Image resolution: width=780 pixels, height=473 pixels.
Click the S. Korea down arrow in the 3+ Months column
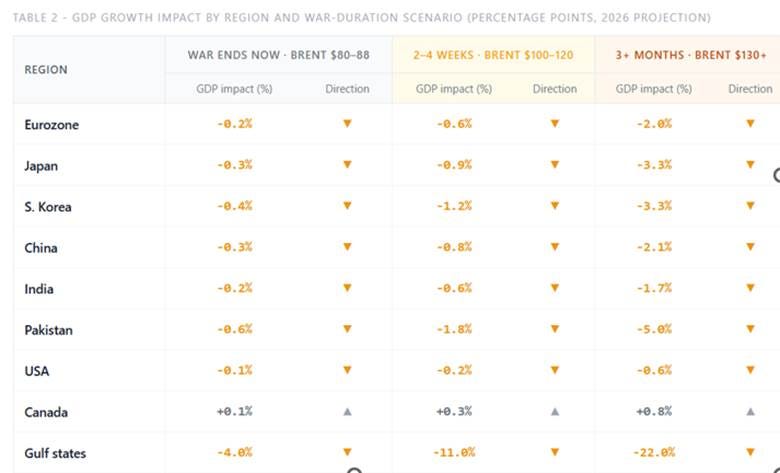pyautogui.click(x=750, y=205)
